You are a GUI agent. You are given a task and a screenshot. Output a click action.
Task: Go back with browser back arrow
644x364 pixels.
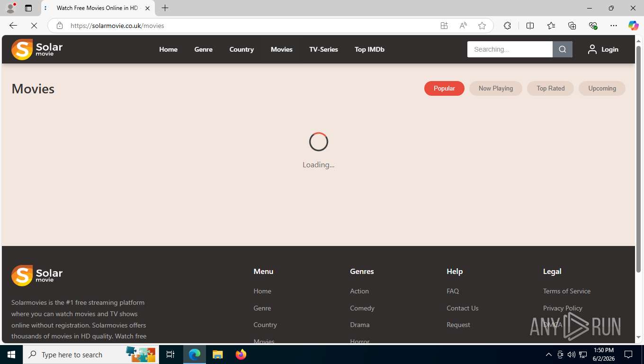point(13,26)
